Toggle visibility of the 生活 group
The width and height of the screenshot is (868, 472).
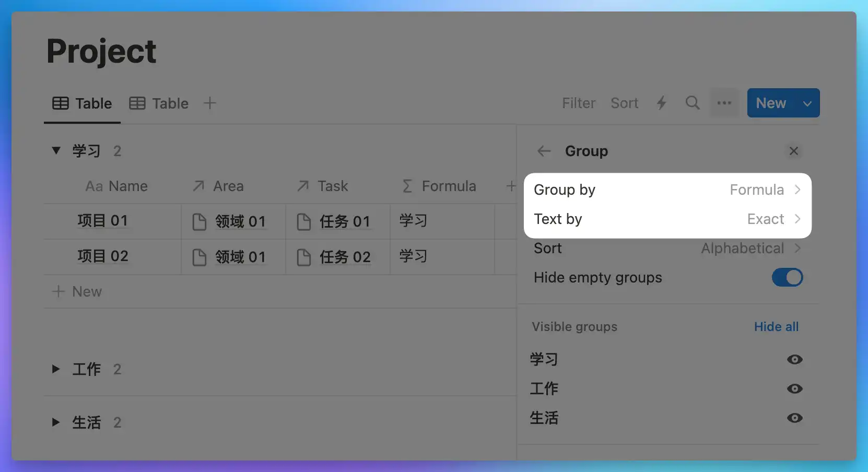point(794,418)
